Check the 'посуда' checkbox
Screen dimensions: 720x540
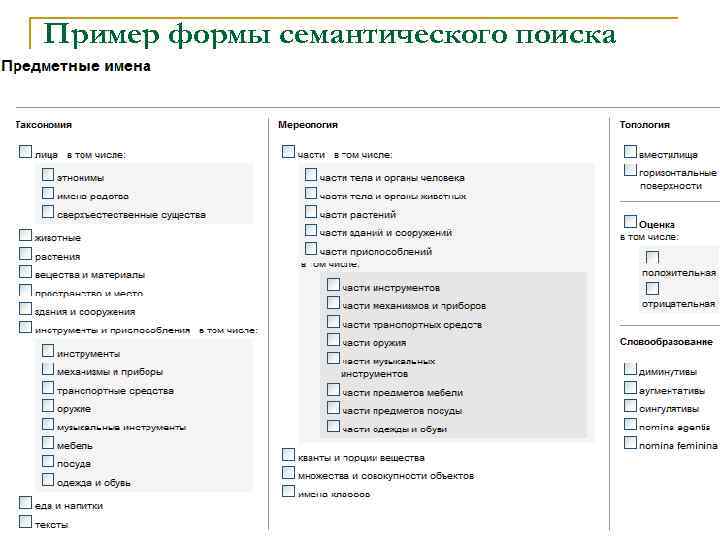coord(48,461)
